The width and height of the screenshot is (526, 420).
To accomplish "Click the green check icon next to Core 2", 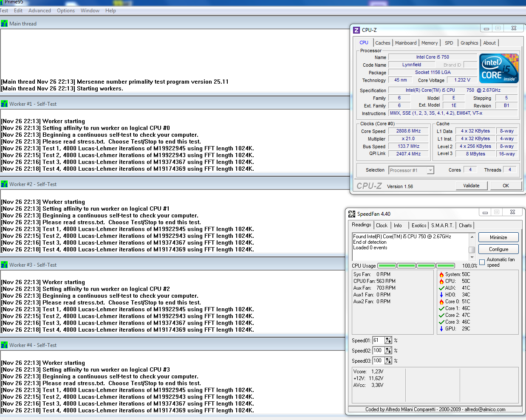I will [x=441, y=315].
